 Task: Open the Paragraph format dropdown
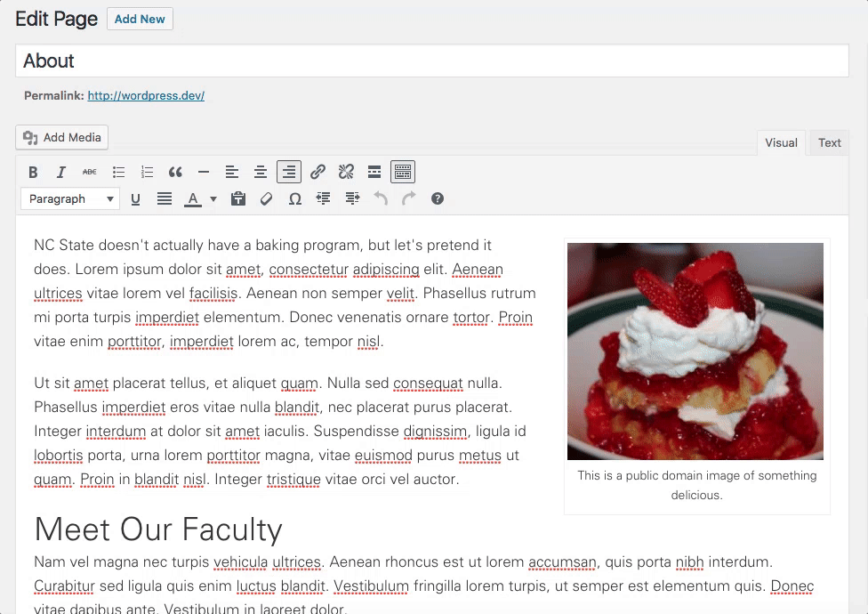70,198
